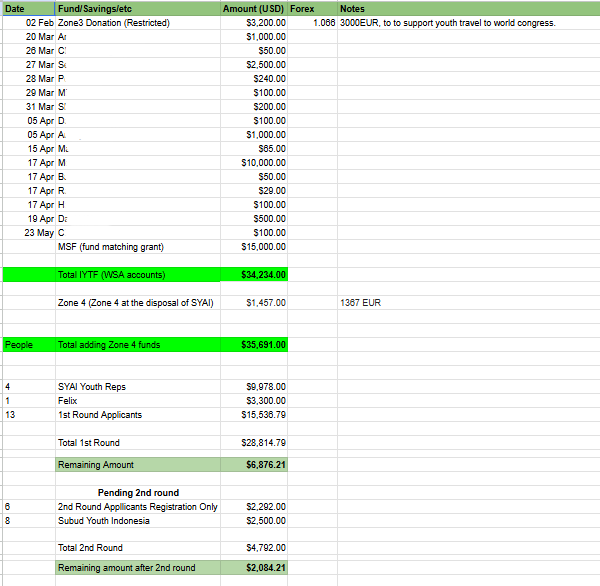Click the $35,691.00 total cell
The width and height of the screenshot is (600, 586).
pos(254,345)
